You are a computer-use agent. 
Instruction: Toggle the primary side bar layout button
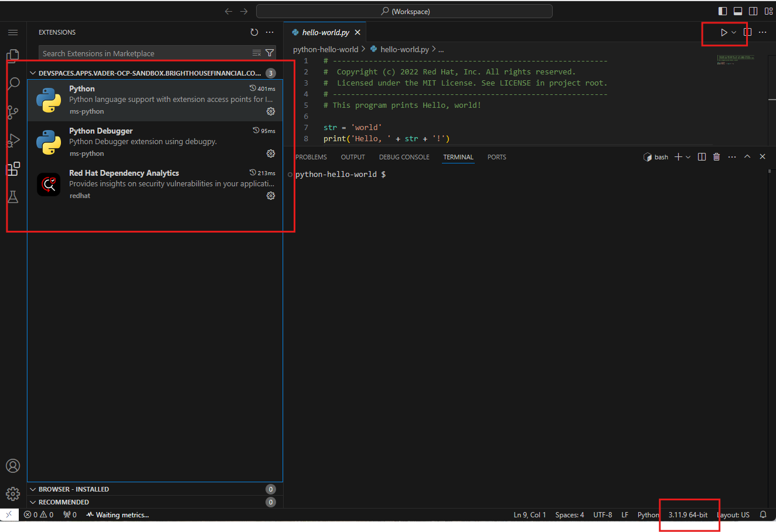pos(723,11)
